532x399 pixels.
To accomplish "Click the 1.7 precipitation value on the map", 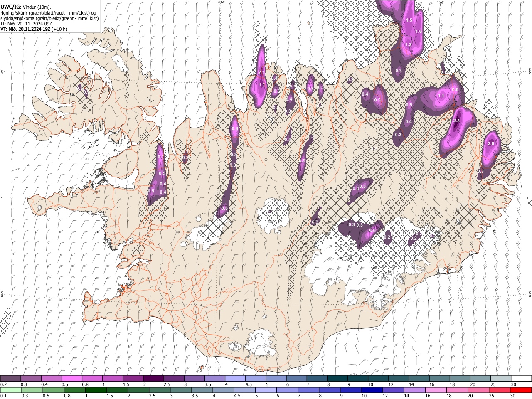I will [262, 85].
